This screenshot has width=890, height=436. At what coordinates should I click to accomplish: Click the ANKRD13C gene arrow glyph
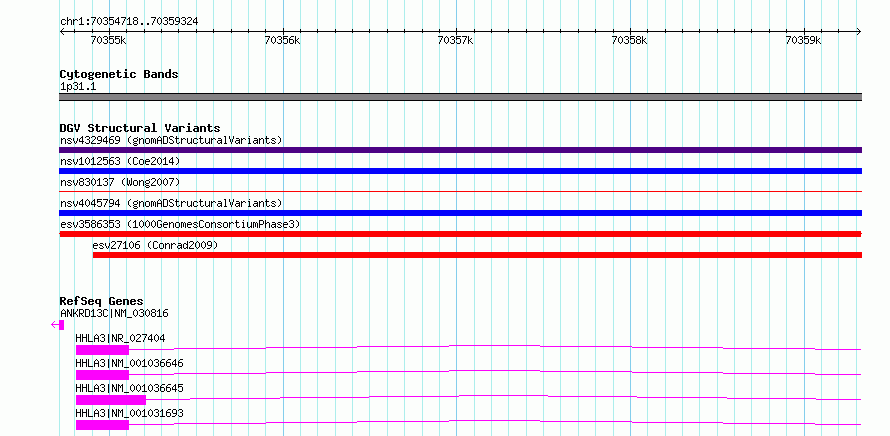pos(57,325)
